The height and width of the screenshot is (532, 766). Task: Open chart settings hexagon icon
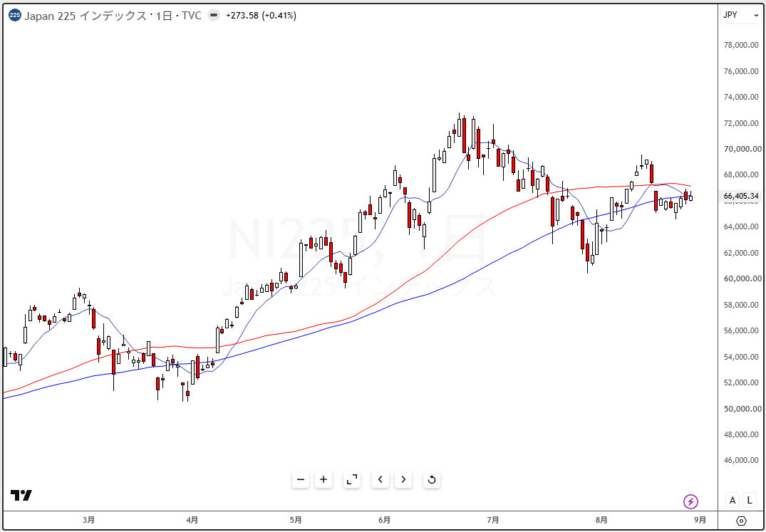tap(742, 521)
